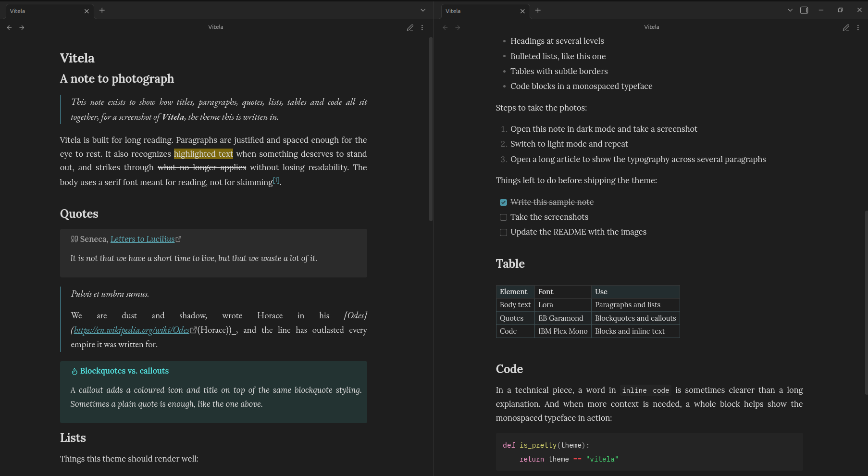Click the struck 'what no longer applies' text
This screenshot has height=476, width=868.
click(x=202, y=167)
